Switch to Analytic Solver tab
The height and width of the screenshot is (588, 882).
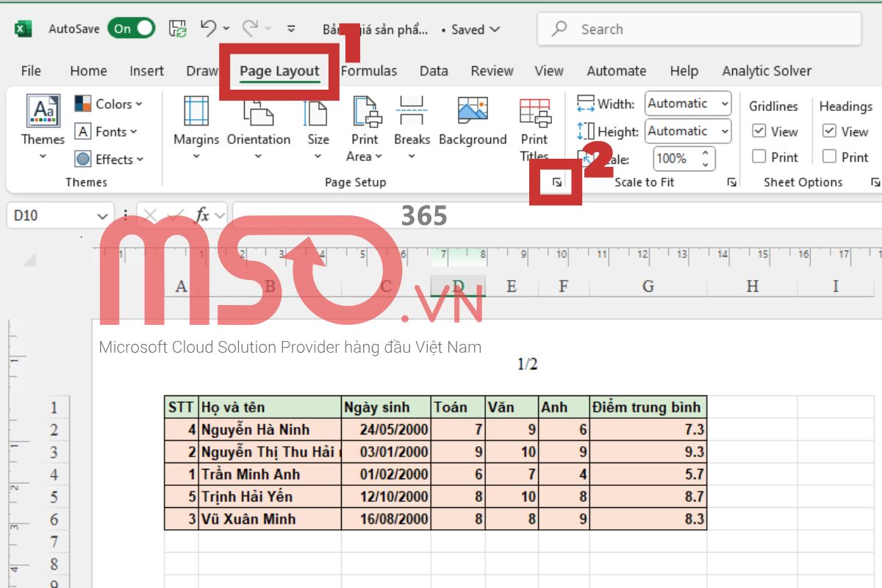point(767,71)
